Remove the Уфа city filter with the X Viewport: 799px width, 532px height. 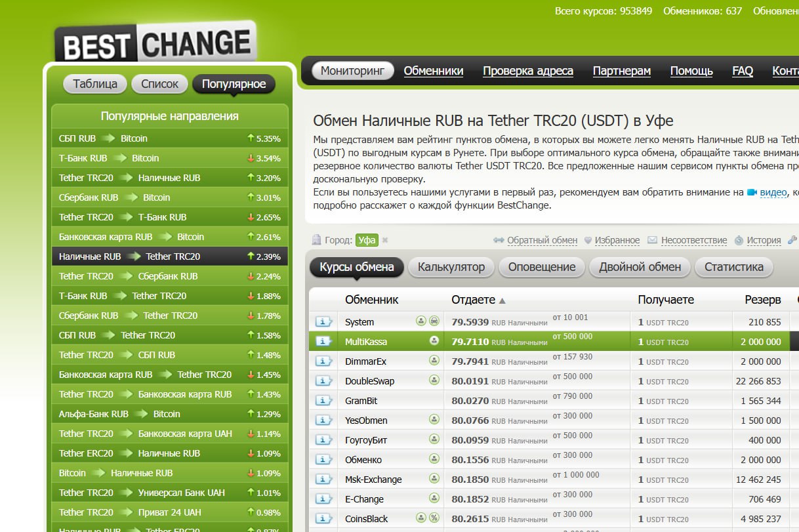(x=385, y=241)
